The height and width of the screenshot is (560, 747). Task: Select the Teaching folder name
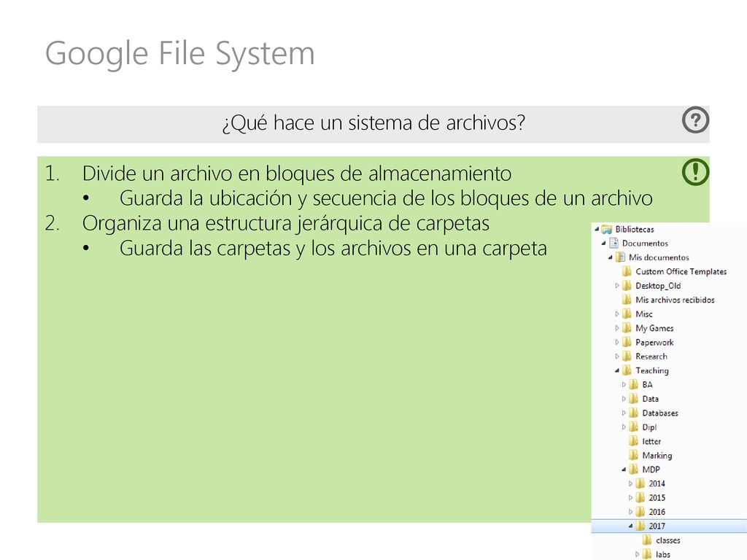pyautogui.click(x=651, y=370)
